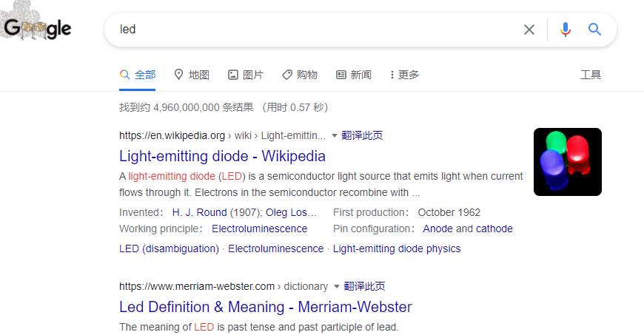
Task: Click the blue magnifier search button
Action: click(594, 30)
